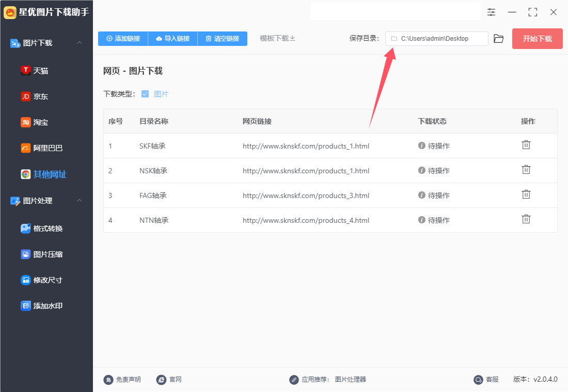Screen dimensions: 568x392
Task: Toggle the 图片 download type checkbox
Action: click(x=145, y=94)
